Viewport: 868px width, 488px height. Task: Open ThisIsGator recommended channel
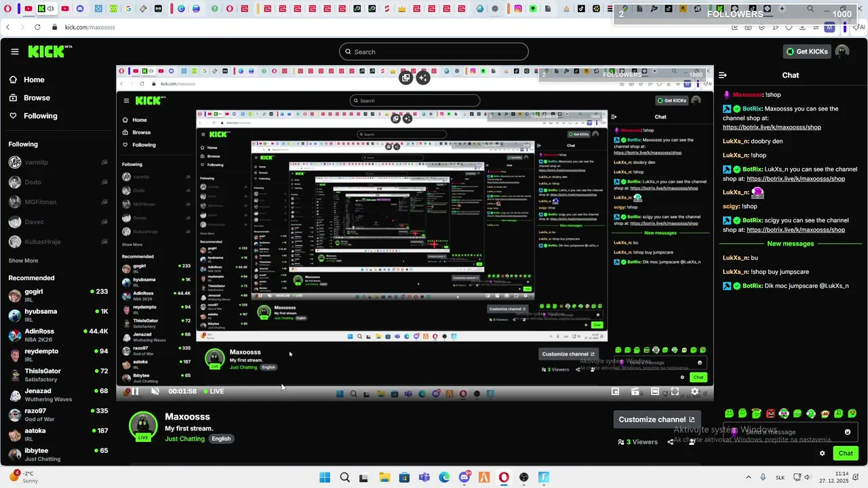58,375
